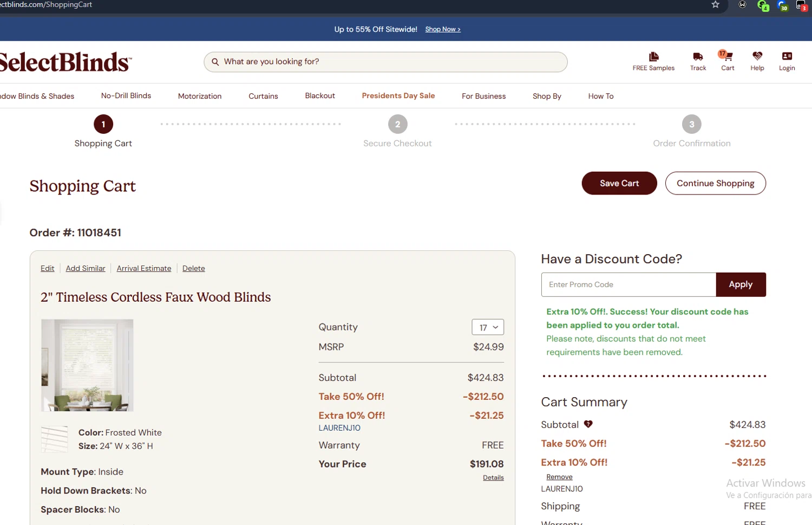Open the No-Drill Blinds menu
This screenshot has height=525, width=812.
coord(126,95)
